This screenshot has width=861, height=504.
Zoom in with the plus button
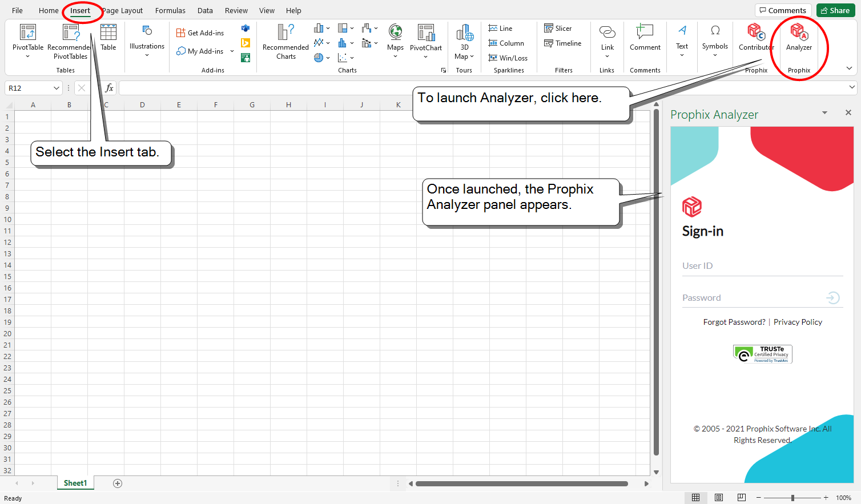826,498
